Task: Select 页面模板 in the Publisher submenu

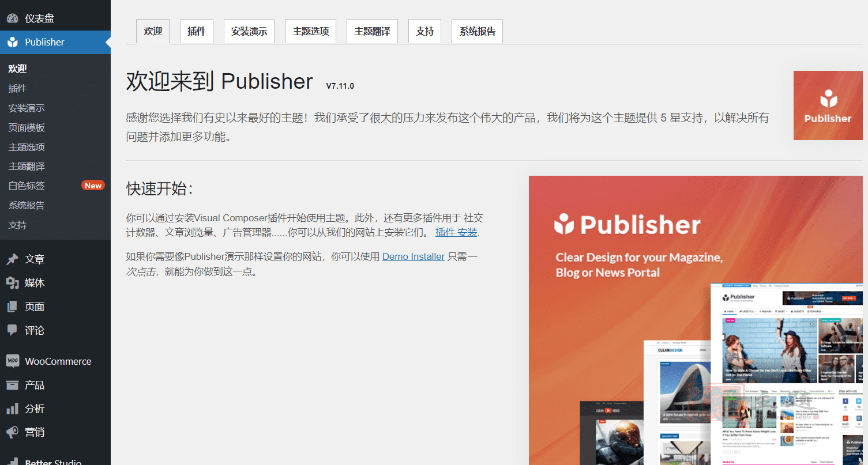Action: 27,127
